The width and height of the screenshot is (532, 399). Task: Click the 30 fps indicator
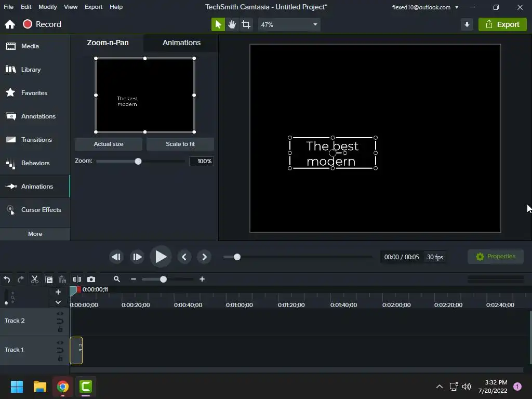[435, 257]
